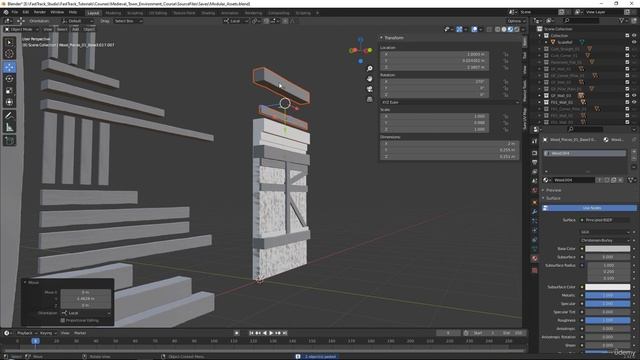The width and height of the screenshot is (640, 360).
Task: Uncheck the exclude checkbox for Collection
Action: click(x=627, y=36)
